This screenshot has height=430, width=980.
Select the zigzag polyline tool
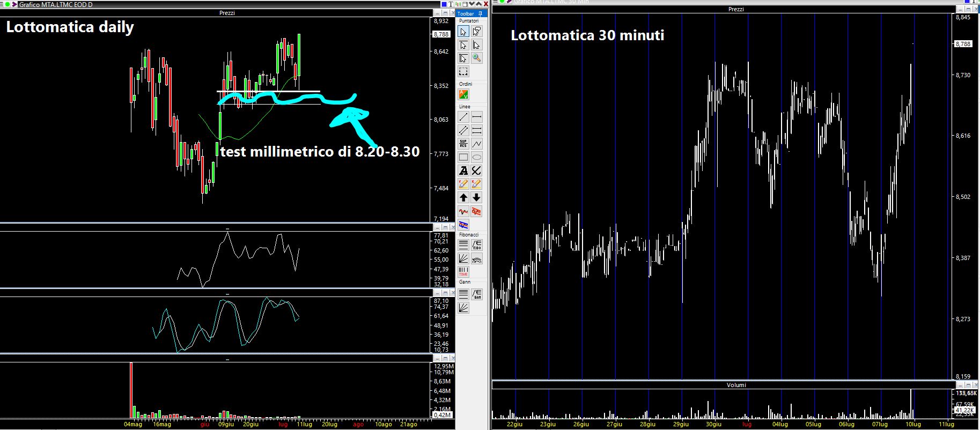click(476, 144)
